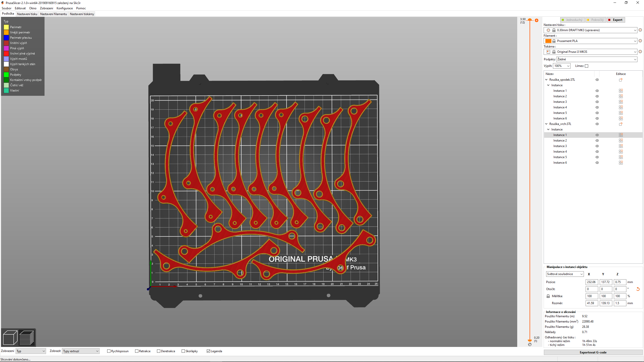This screenshot has width=644, height=362.
Task: Collapse the Rouška_spodek.STL tree node
Action: tap(546, 80)
